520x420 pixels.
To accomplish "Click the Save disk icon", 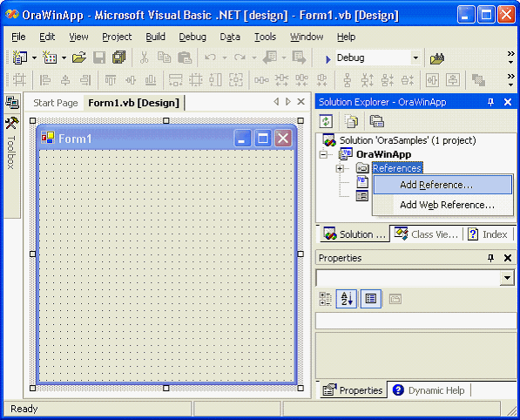I will tap(99, 58).
